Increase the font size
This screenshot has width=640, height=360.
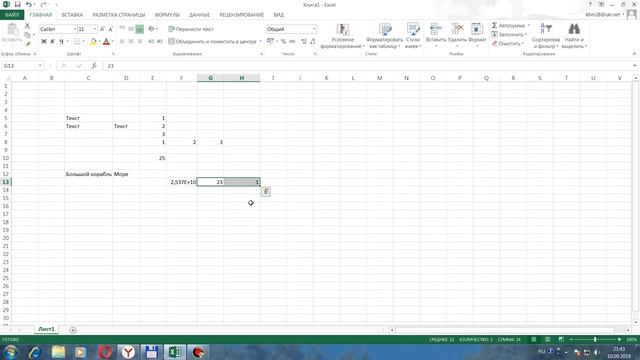pyautogui.click(x=102, y=29)
